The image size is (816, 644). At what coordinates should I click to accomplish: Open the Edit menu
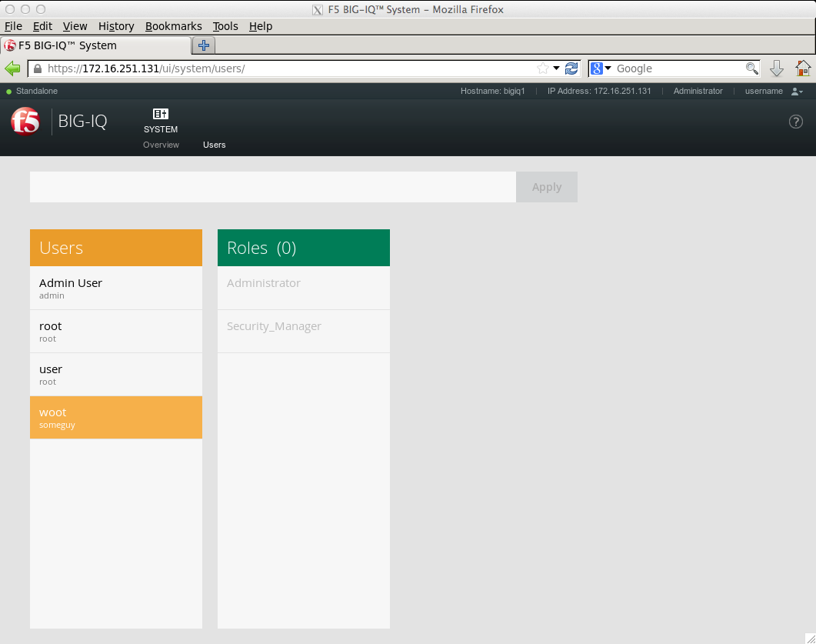pyautogui.click(x=42, y=26)
